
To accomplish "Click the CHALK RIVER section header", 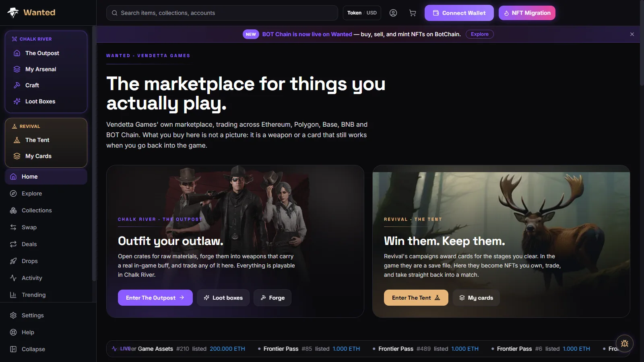I will 32,39.
